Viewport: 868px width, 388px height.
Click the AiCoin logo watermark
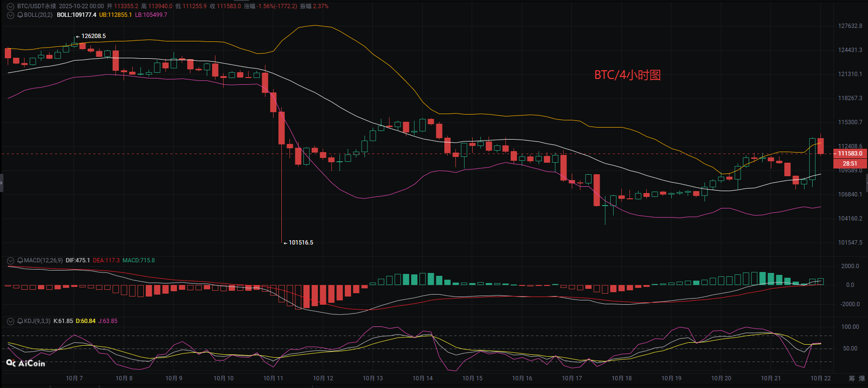[x=26, y=363]
